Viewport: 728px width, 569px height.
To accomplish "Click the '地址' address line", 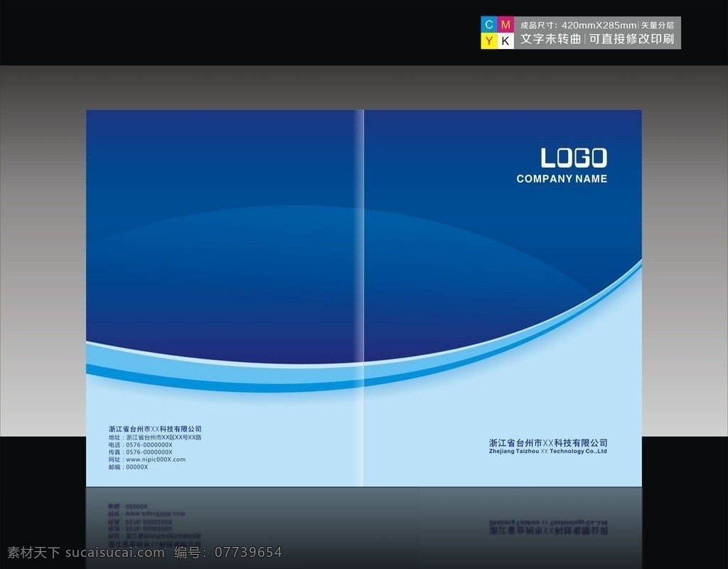I will (x=155, y=437).
